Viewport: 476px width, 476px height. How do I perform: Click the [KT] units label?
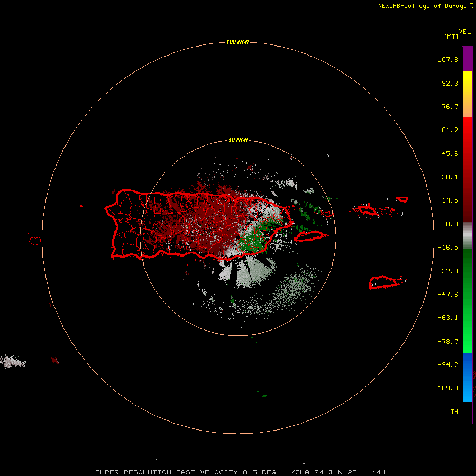point(451,36)
